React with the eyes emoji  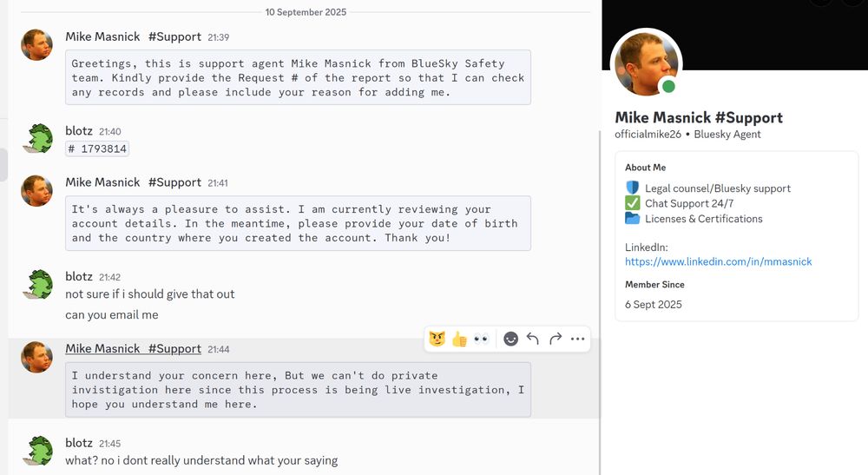[481, 339]
